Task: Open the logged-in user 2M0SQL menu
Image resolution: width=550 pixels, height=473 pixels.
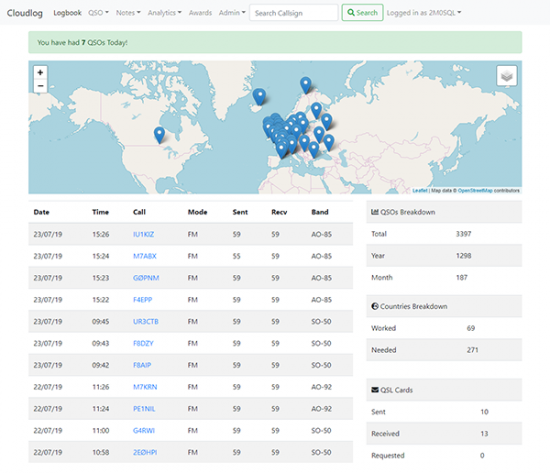Action: [424, 13]
